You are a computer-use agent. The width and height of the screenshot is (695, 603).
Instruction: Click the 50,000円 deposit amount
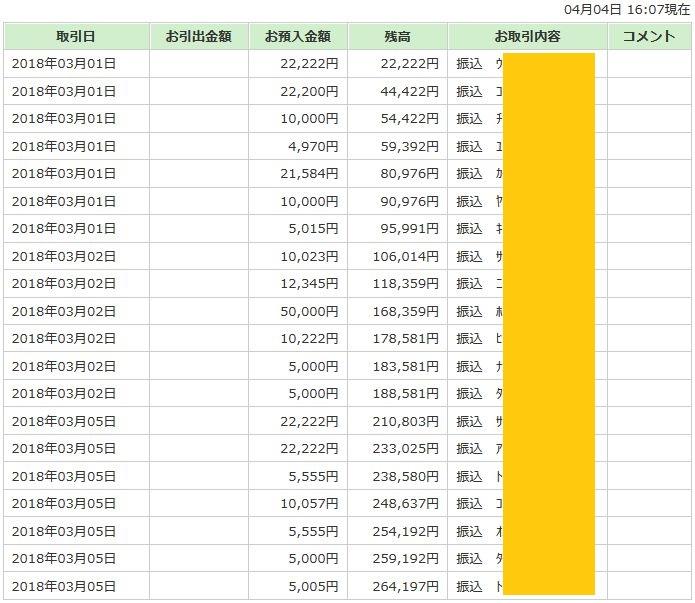[312, 311]
